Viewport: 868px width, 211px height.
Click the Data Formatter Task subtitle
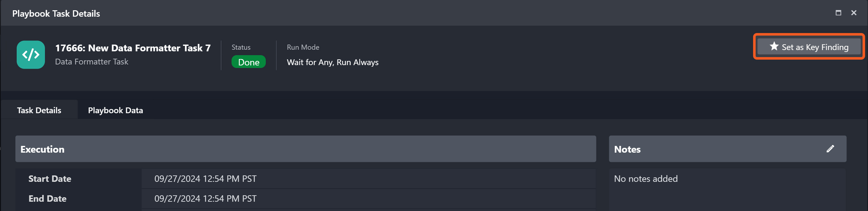coord(92,62)
